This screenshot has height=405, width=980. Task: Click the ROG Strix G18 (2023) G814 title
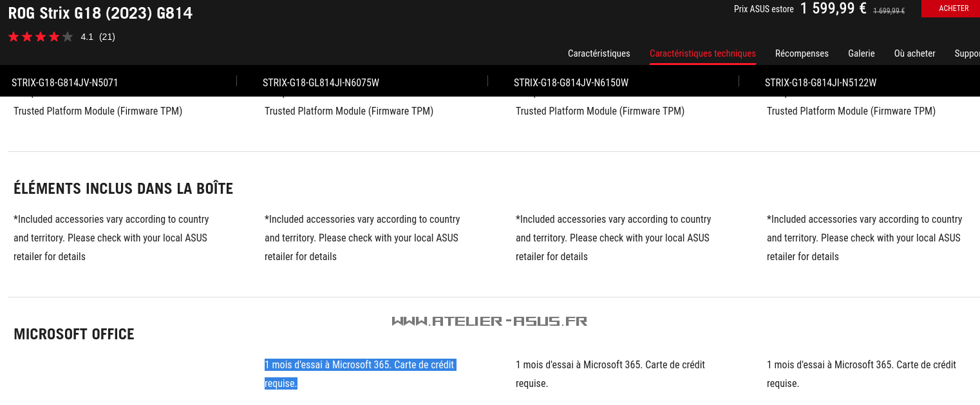pos(100,13)
